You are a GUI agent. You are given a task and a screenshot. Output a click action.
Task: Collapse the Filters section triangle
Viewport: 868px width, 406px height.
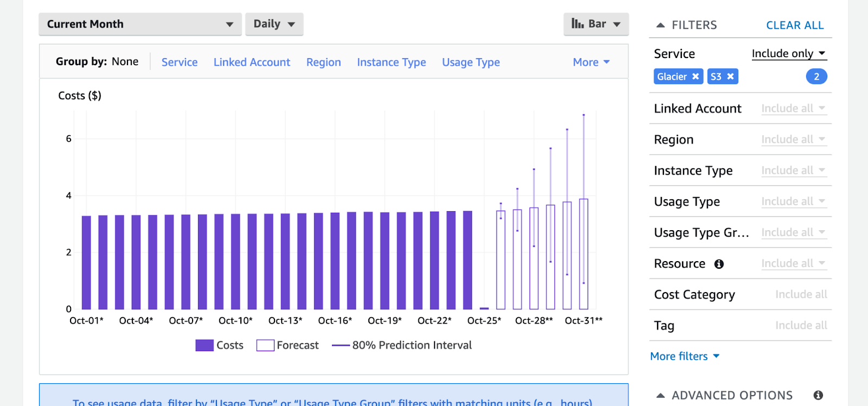pyautogui.click(x=660, y=25)
